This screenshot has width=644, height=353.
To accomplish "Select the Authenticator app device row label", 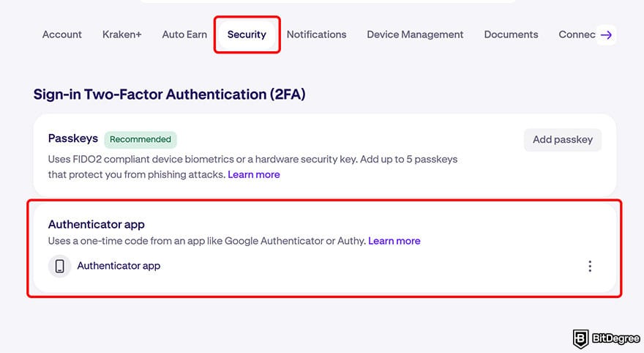I will 119,266.
